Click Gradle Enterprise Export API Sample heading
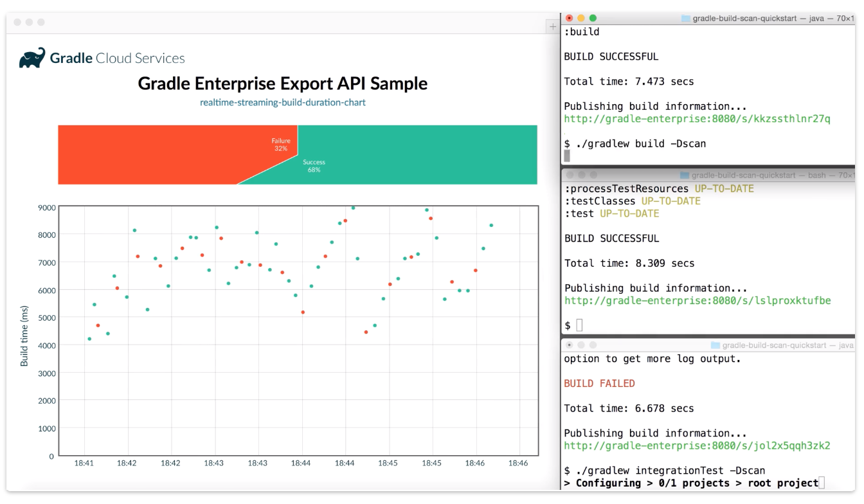The height and width of the screenshot is (504, 864). [x=283, y=84]
